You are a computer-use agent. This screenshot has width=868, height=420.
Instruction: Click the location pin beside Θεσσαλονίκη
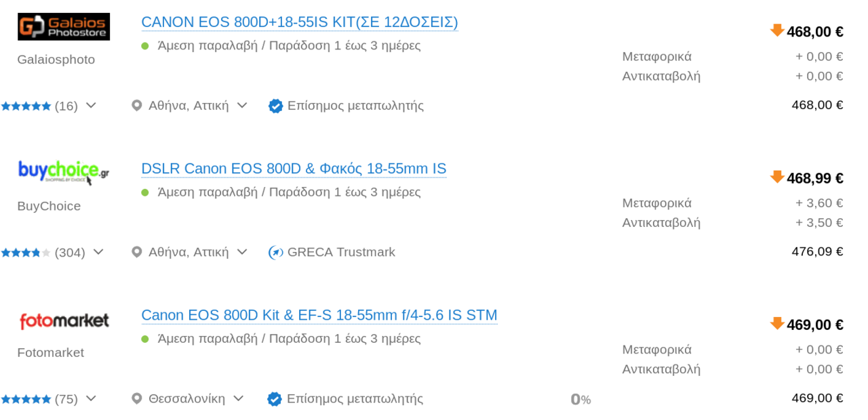(x=136, y=399)
